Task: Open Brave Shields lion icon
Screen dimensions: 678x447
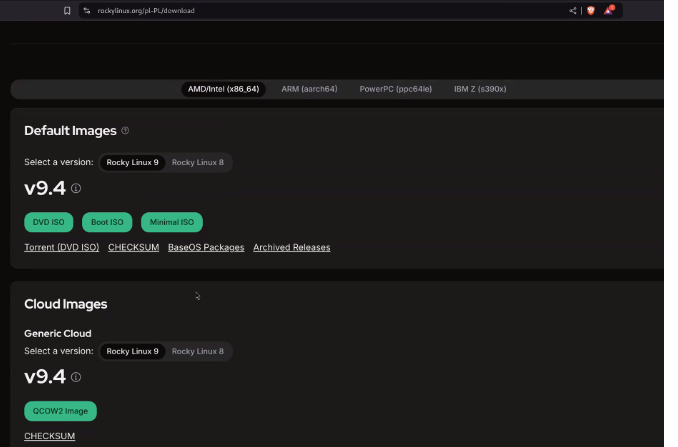Action: coord(591,11)
